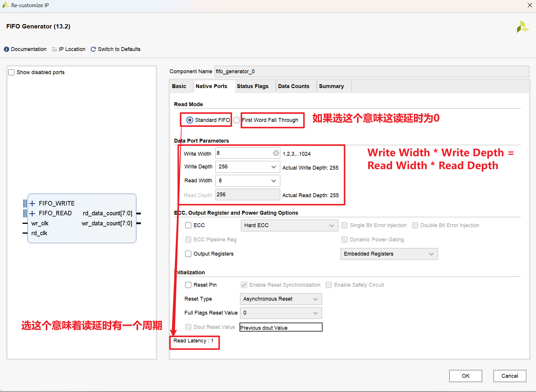Click the Dout Reset Value checkbox
536x392 pixels.
tap(188, 327)
